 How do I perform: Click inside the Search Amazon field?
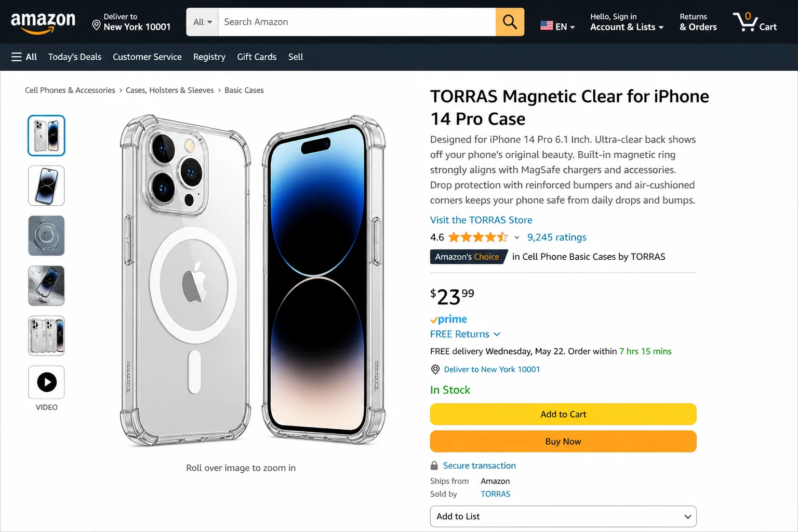[356, 22]
